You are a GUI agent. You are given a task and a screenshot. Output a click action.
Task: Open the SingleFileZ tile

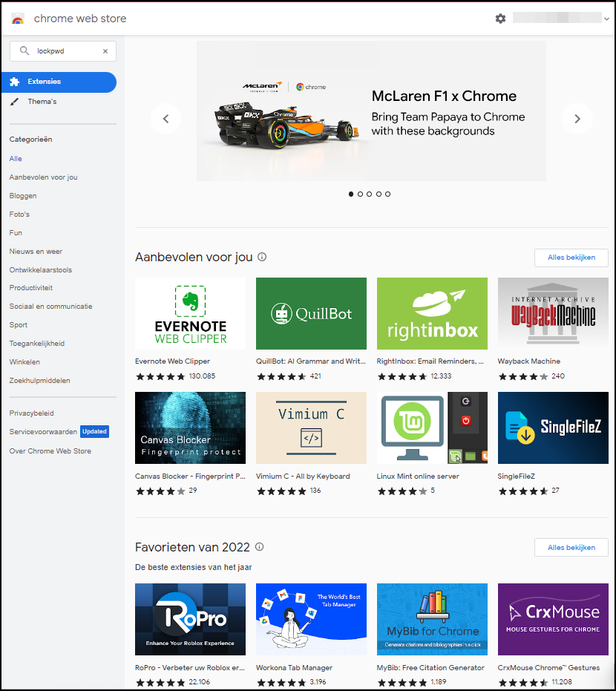553,428
